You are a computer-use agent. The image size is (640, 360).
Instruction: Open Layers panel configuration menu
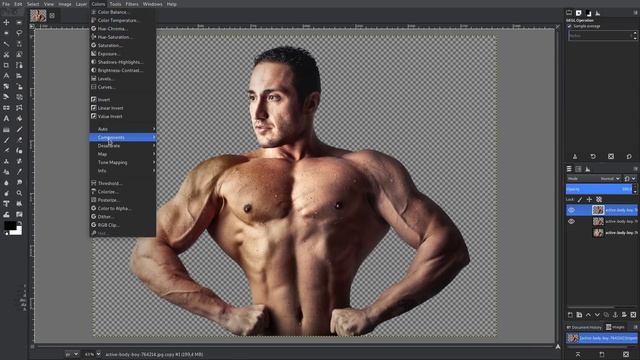coord(635,169)
